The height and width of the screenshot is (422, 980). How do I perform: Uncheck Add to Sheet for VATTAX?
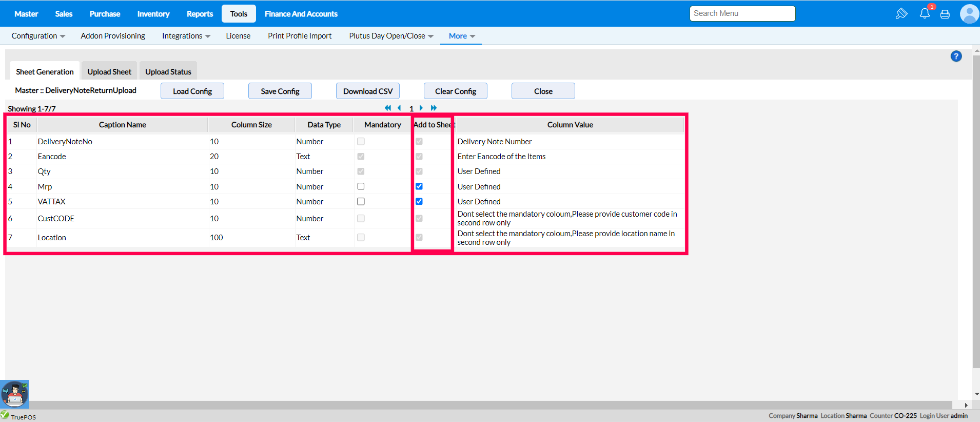[x=419, y=202]
